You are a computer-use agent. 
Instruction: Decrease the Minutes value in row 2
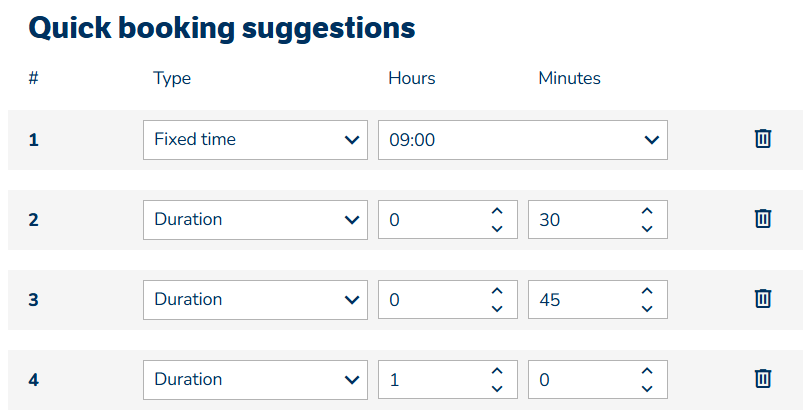pyautogui.click(x=647, y=229)
